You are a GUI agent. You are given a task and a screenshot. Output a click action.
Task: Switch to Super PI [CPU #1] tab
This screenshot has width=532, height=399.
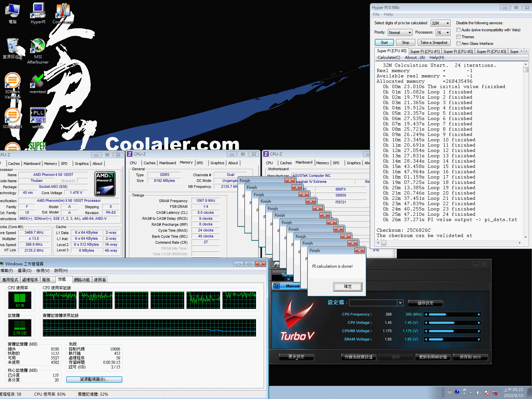(425, 52)
